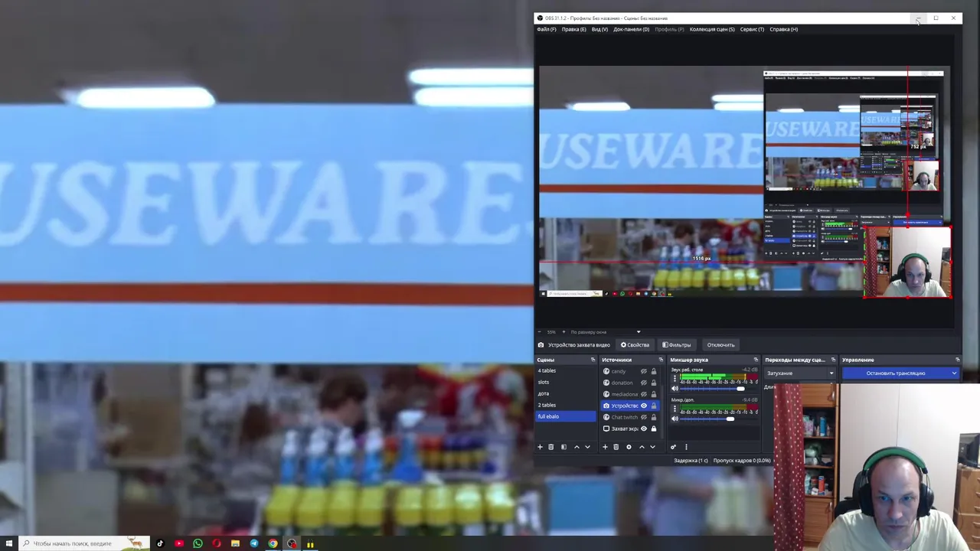Hide the Захват экрана source via eye icon
The image size is (980, 551).
[x=643, y=429]
